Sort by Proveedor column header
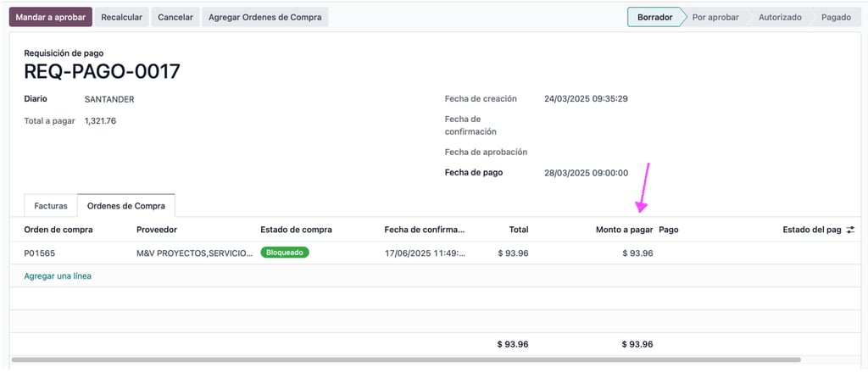868x372 pixels. (x=157, y=230)
